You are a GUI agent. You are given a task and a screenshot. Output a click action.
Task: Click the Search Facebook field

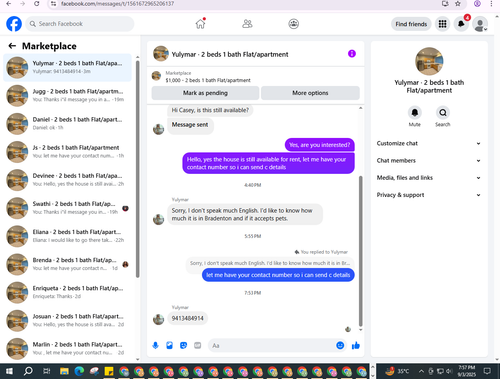coord(80,24)
